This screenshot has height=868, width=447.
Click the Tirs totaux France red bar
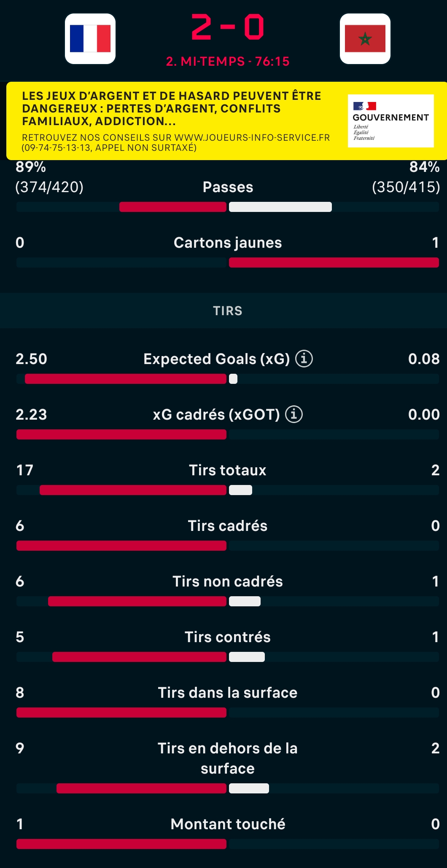point(133,490)
